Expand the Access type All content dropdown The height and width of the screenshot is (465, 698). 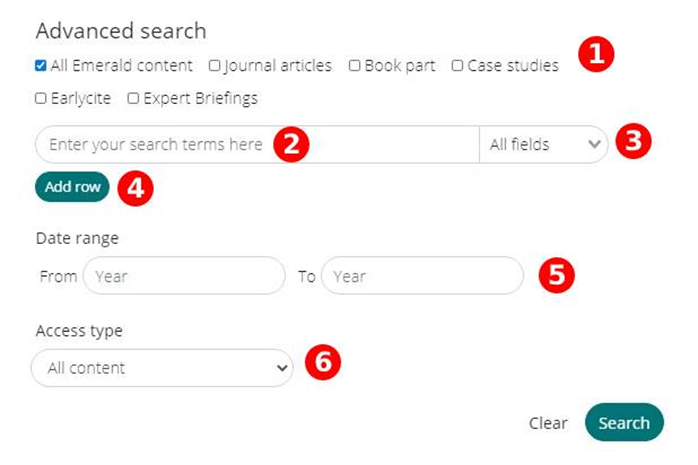coord(162,368)
